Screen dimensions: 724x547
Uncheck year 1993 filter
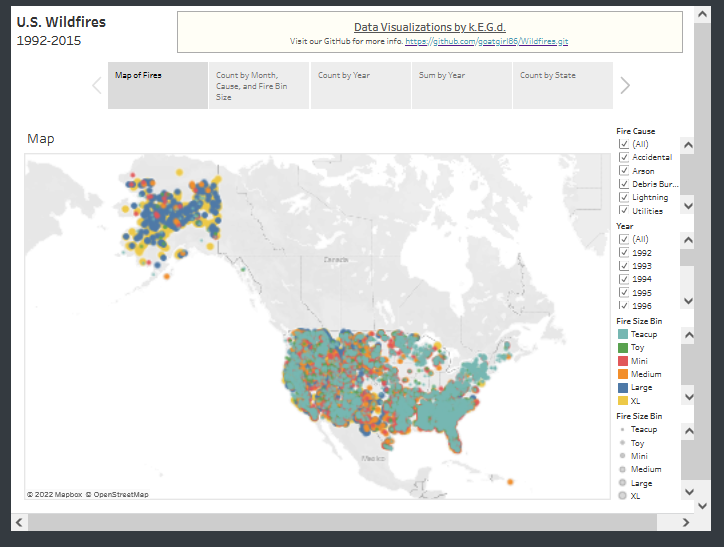(x=624, y=266)
